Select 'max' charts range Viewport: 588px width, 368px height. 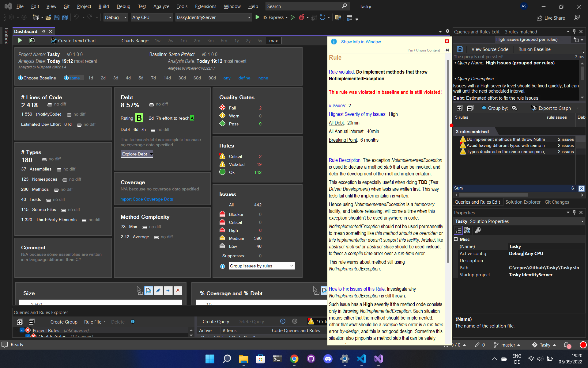[x=273, y=41]
